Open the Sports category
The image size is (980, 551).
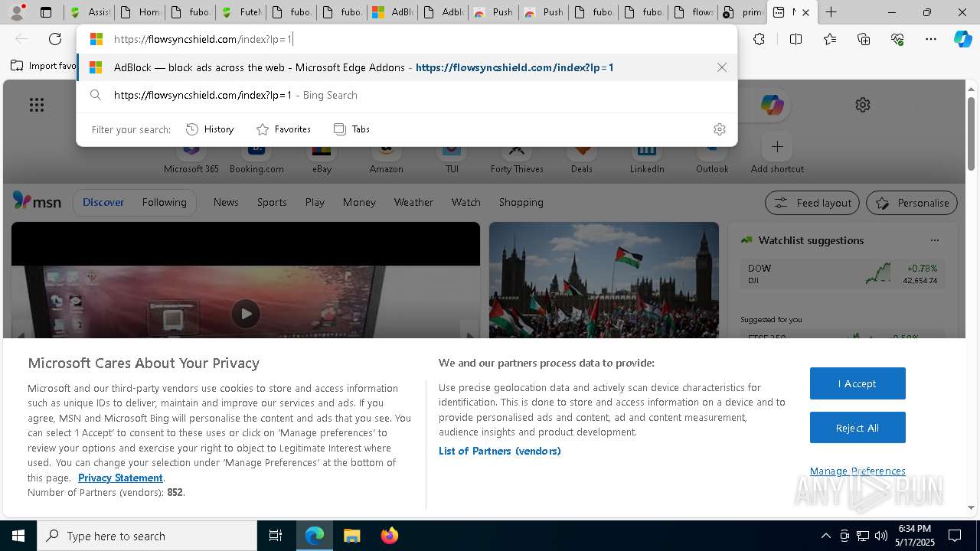click(x=272, y=202)
